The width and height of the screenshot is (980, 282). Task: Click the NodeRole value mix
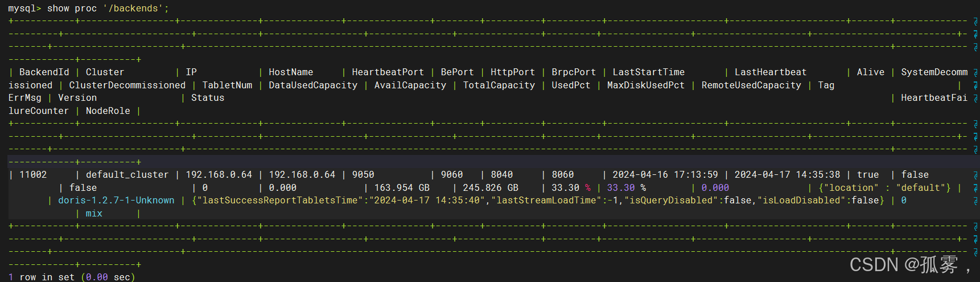[94, 214]
